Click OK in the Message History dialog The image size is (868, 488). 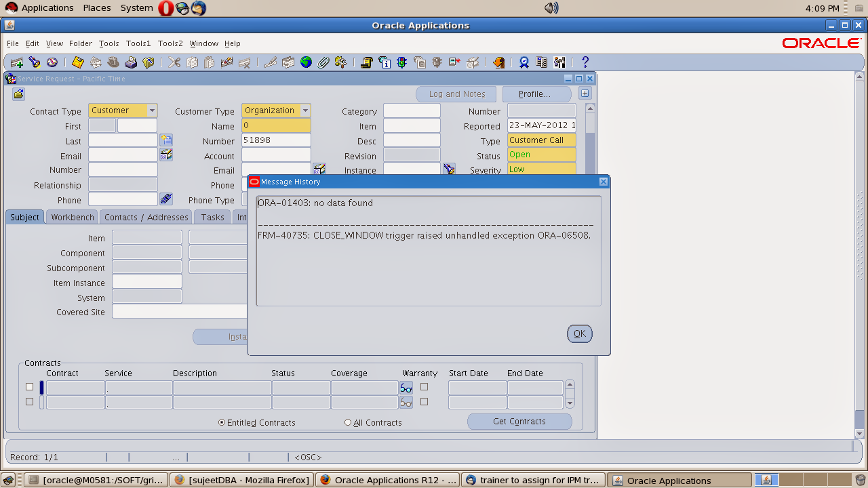580,333
